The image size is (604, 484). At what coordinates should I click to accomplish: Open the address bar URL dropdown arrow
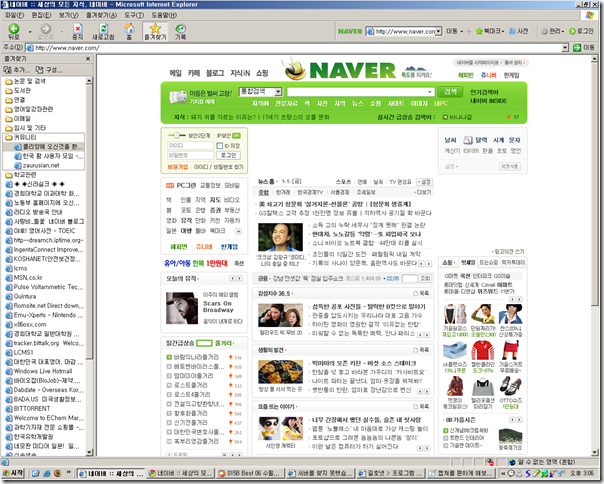tap(565, 48)
